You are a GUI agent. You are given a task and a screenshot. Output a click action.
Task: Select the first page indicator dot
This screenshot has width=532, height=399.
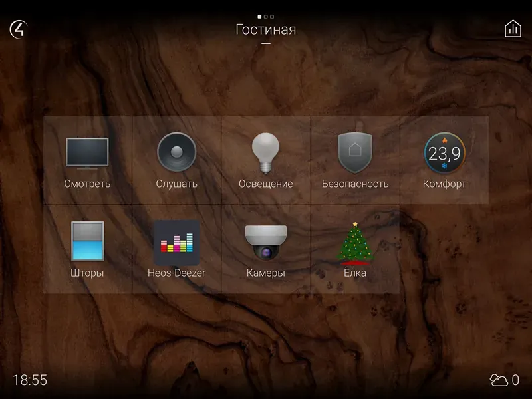point(259,16)
